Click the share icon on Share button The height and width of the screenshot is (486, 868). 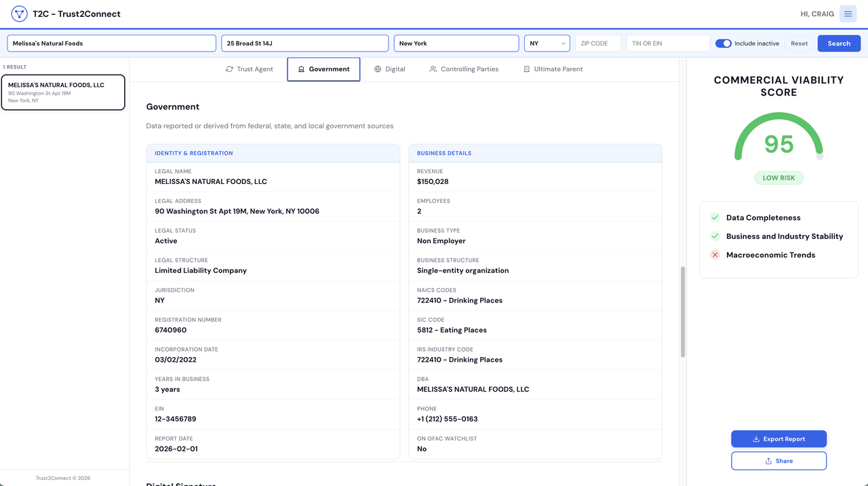(768, 461)
